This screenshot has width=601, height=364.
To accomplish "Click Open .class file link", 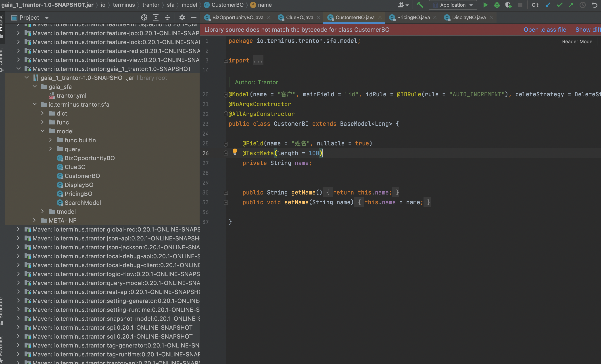I will (x=545, y=29).
